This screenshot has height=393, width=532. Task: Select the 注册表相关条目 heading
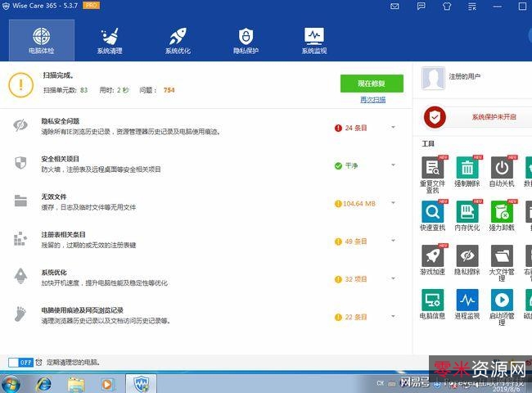64,234
